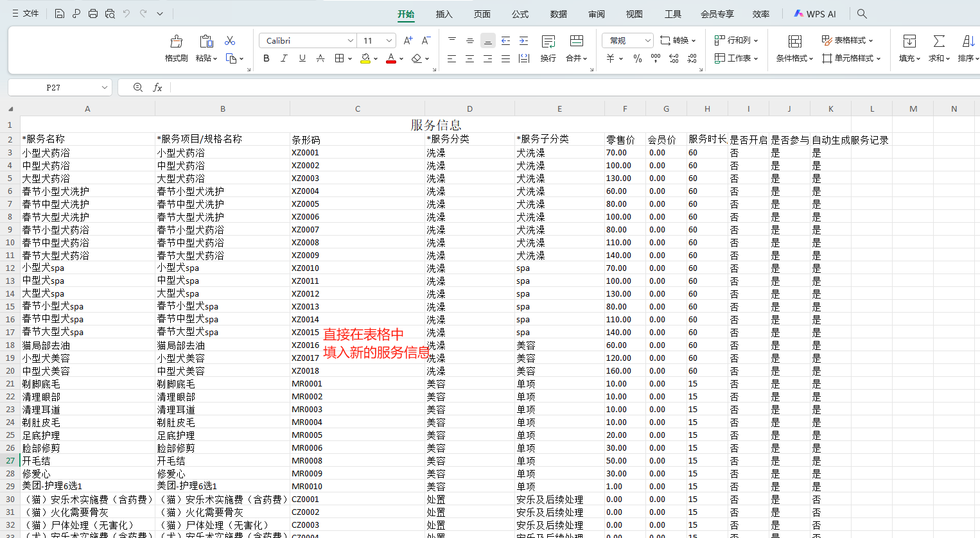Click Decrease Decimal places icon
Viewport: 980px width, 538px height.
point(692,58)
